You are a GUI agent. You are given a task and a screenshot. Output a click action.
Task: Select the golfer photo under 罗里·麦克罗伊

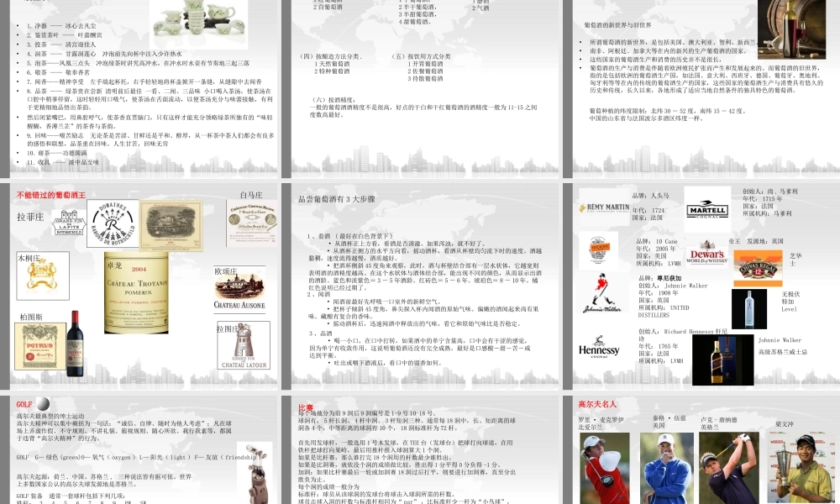(605, 468)
